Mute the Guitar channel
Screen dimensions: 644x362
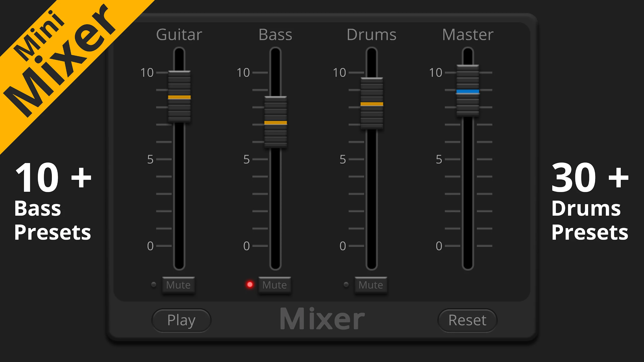(178, 285)
